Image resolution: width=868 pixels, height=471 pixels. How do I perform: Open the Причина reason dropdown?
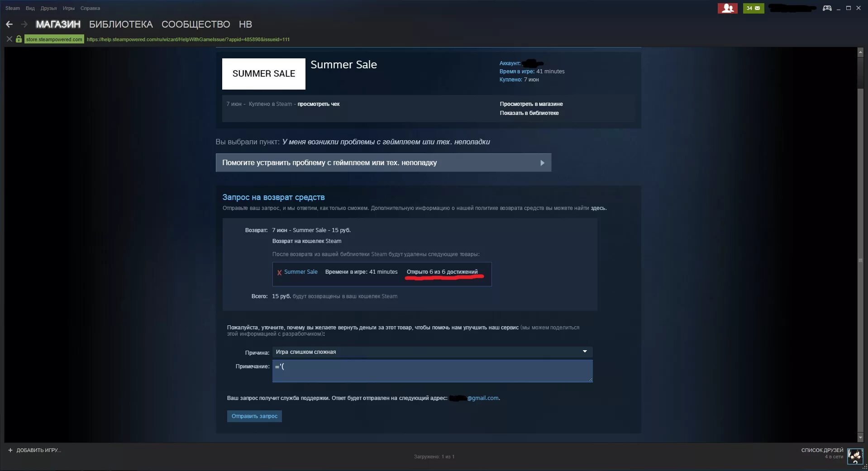(x=432, y=352)
